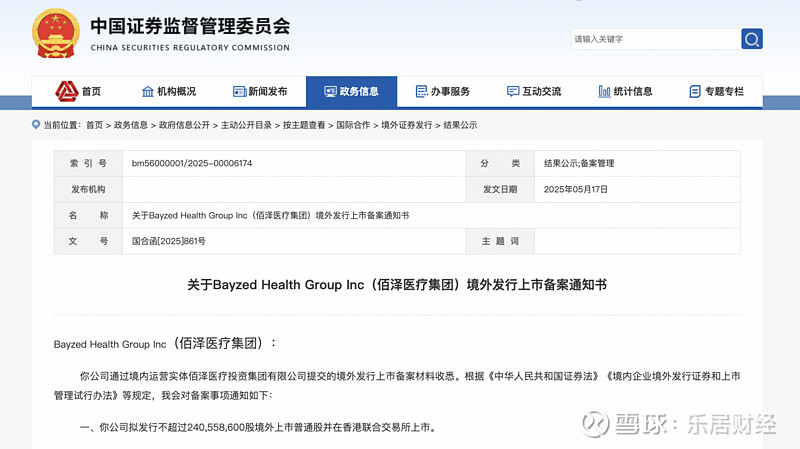Viewport: 800px width, 449px height.
Task: Select the 政务信息 navigation tab
Action: point(352,91)
